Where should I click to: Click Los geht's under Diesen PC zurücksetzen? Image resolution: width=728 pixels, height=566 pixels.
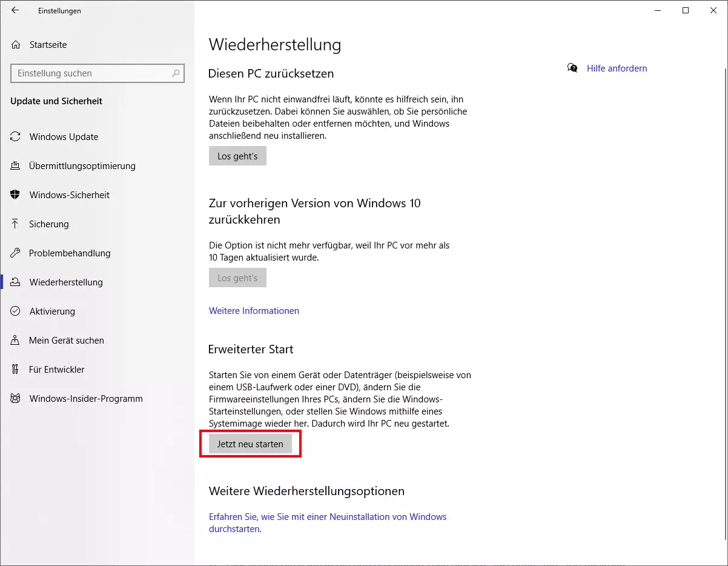[237, 156]
